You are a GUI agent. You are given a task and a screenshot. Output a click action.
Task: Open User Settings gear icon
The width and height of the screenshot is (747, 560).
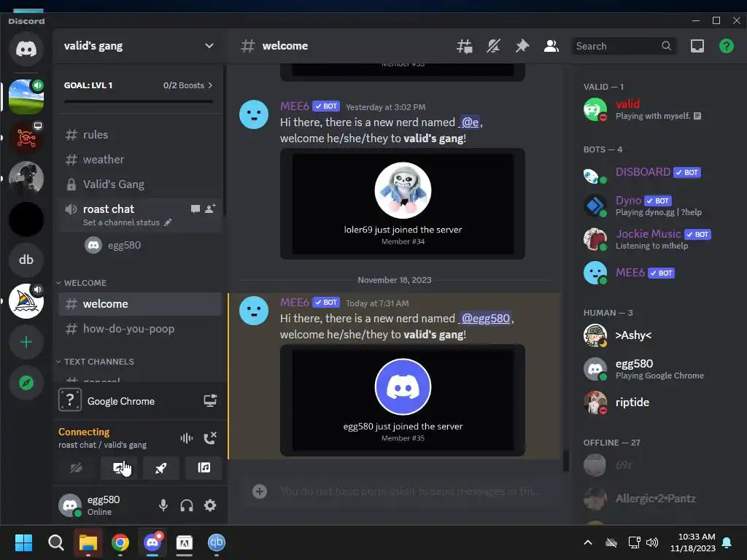pyautogui.click(x=210, y=505)
